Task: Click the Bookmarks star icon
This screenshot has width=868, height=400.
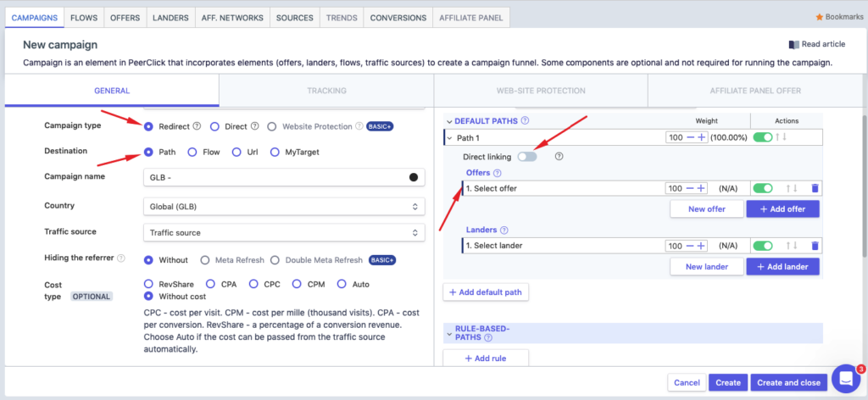Action: tap(819, 17)
